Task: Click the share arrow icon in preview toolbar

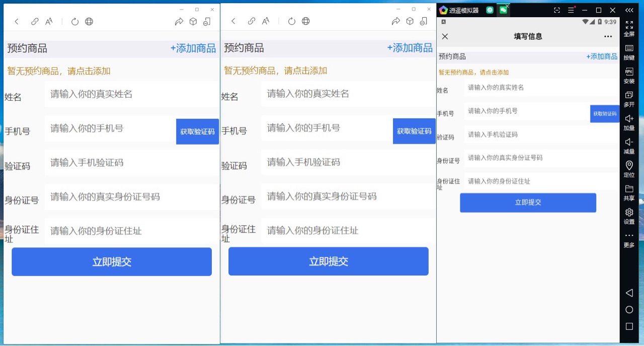Action: tap(180, 22)
